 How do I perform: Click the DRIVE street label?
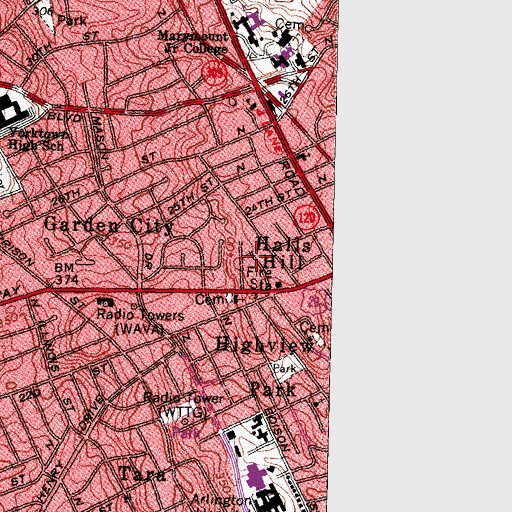tap(91, 413)
